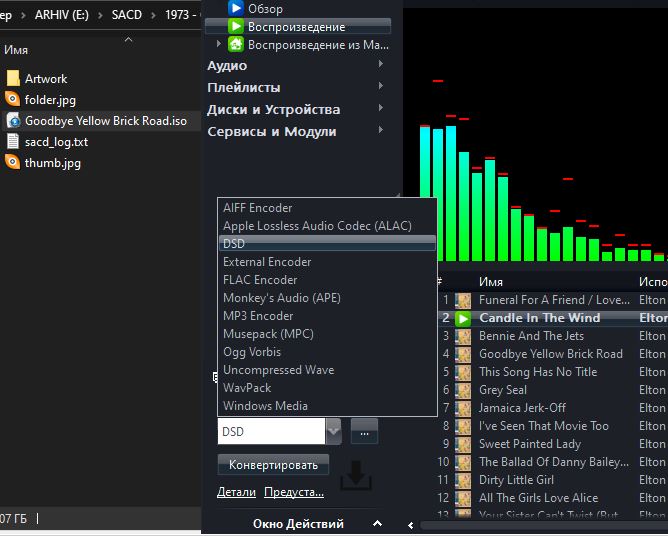Open the encoder dropdown arrow showing DSD
This screenshot has width=668, height=536.
[334, 432]
